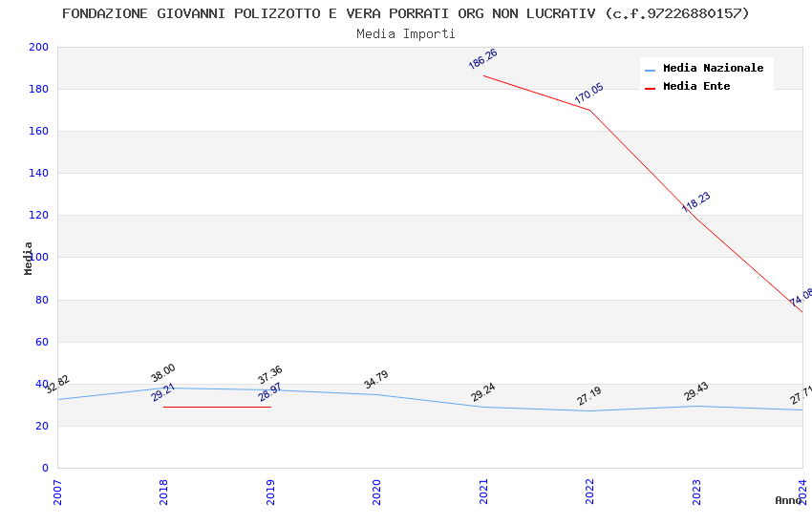The height and width of the screenshot is (525, 812).
Task: Click the 34.79 data label
Action: [x=376, y=380]
